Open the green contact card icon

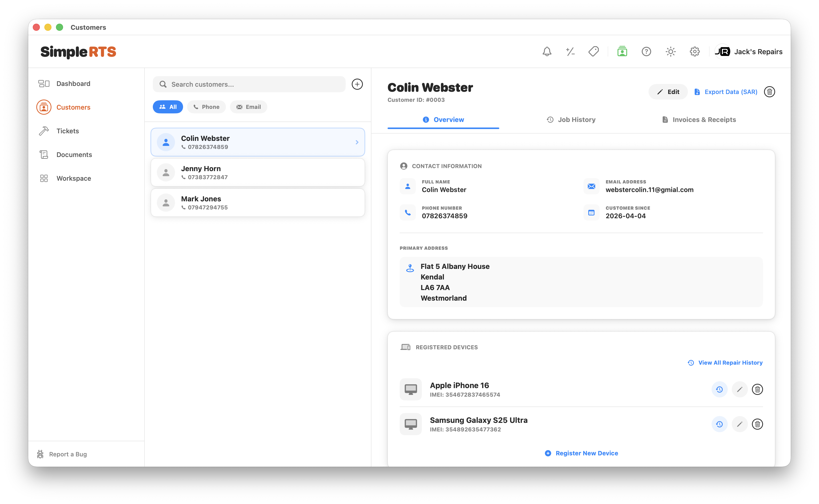(x=622, y=52)
